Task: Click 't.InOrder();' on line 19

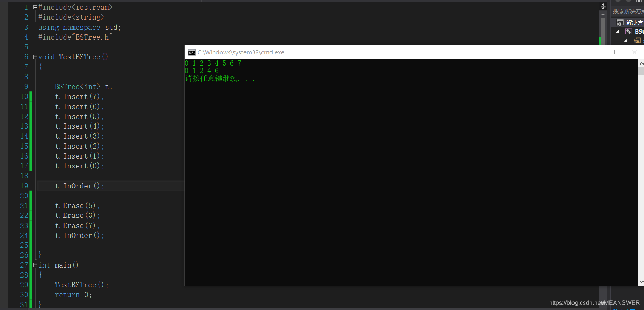Action: 79,186
